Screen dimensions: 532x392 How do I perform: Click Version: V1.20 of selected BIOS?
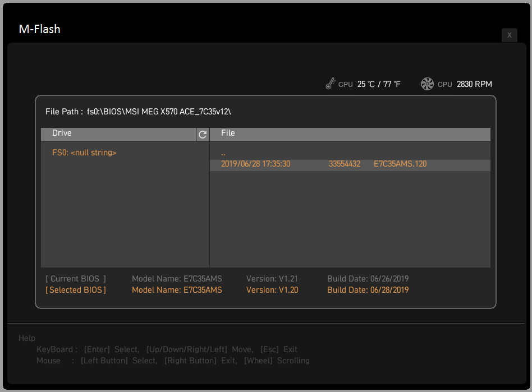coord(272,290)
